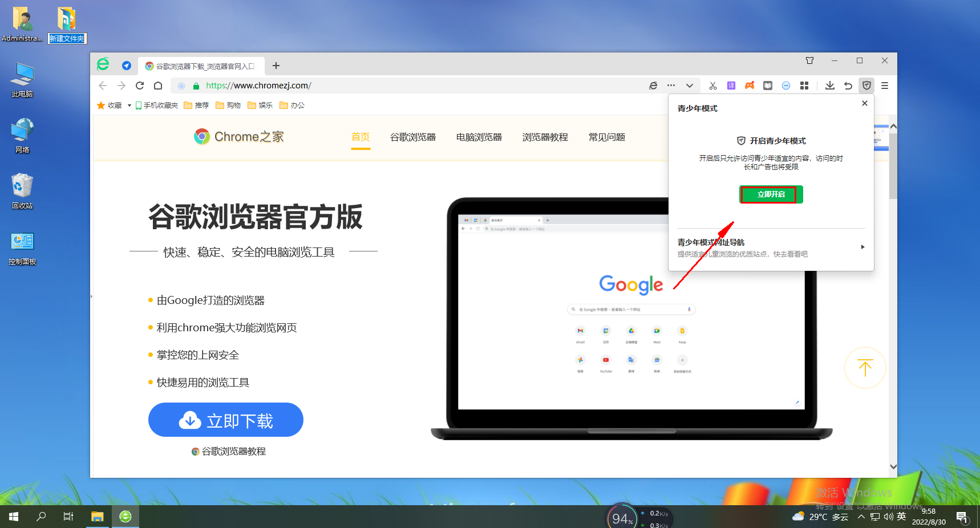Viewport: 980px width, 528px height.
Task: Open the download manager icon
Action: point(830,86)
